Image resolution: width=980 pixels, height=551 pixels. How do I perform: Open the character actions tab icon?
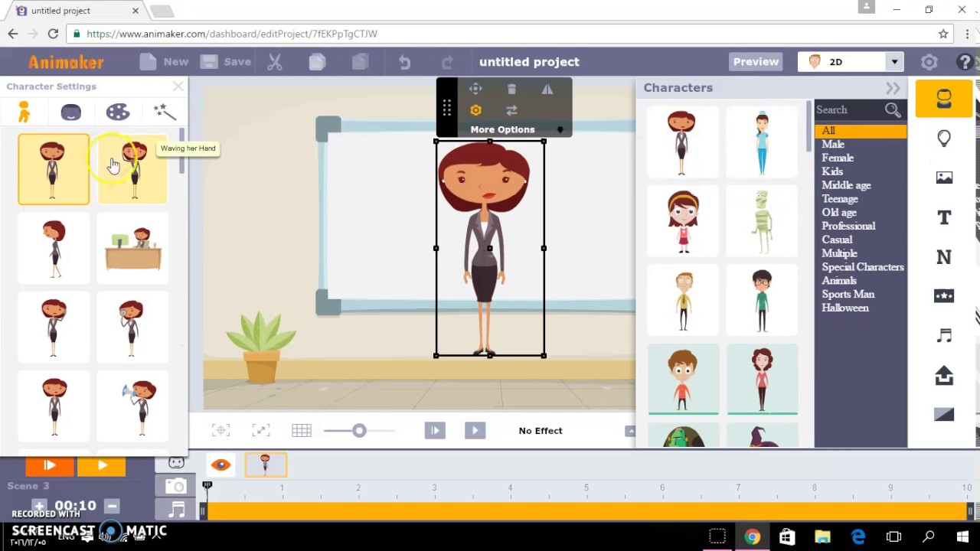pyautogui.click(x=24, y=112)
